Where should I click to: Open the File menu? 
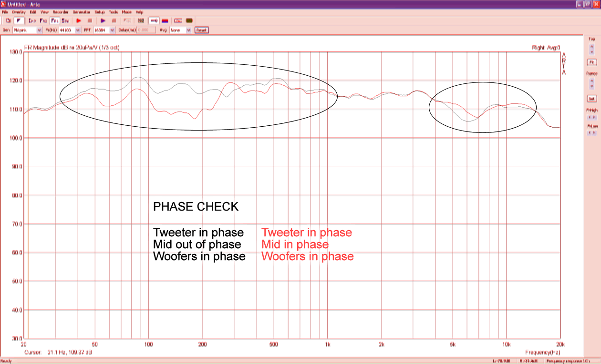[5, 11]
